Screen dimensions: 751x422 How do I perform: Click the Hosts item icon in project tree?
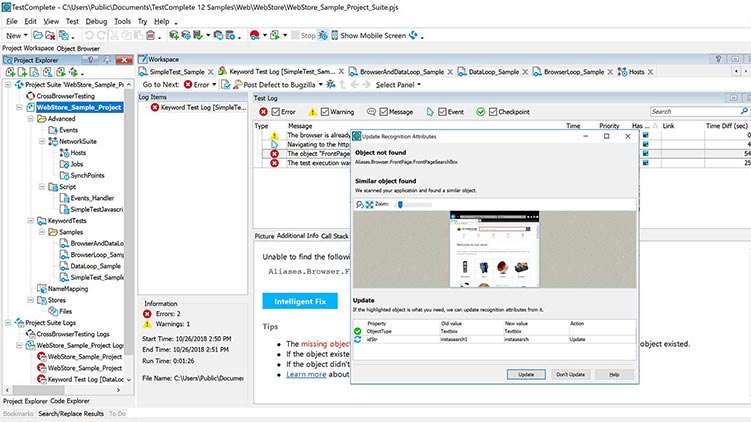(x=64, y=153)
